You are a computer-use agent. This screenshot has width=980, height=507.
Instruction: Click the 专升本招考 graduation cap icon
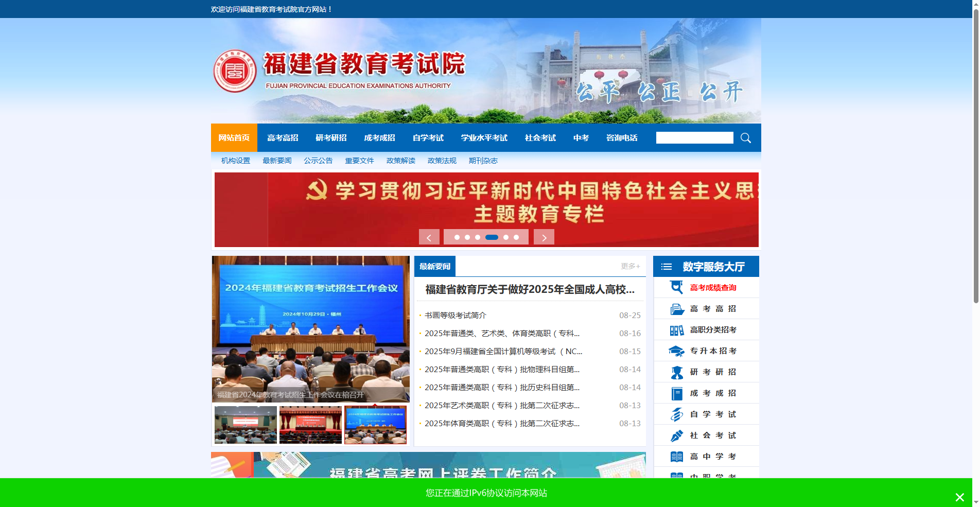click(676, 351)
